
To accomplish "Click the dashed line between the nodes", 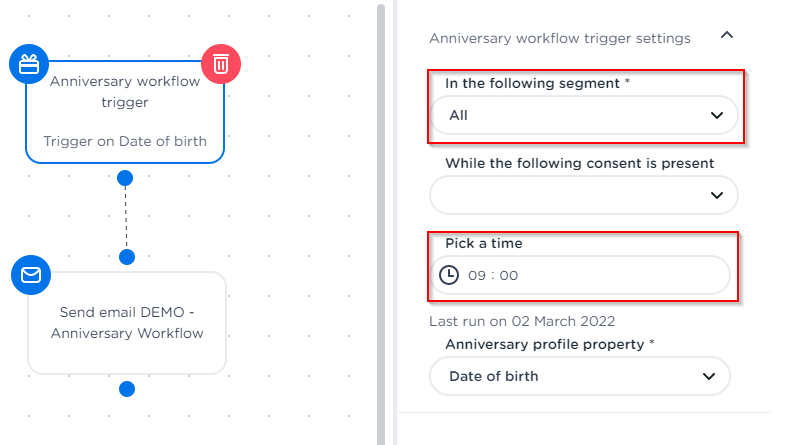I will tap(126, 218).
